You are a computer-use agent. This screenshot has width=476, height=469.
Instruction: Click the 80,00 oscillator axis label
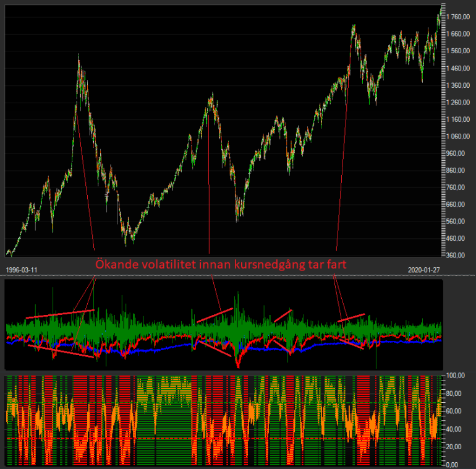(454, 394)
